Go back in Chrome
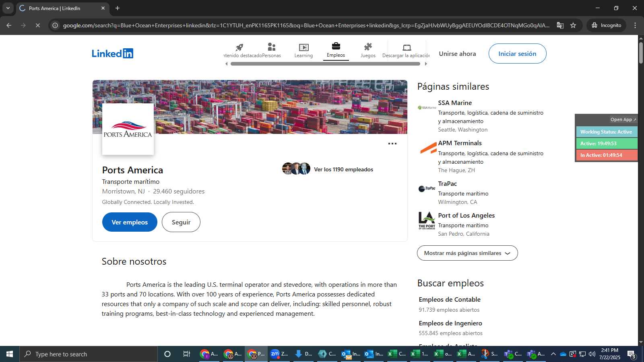 [x=9, y=25]
